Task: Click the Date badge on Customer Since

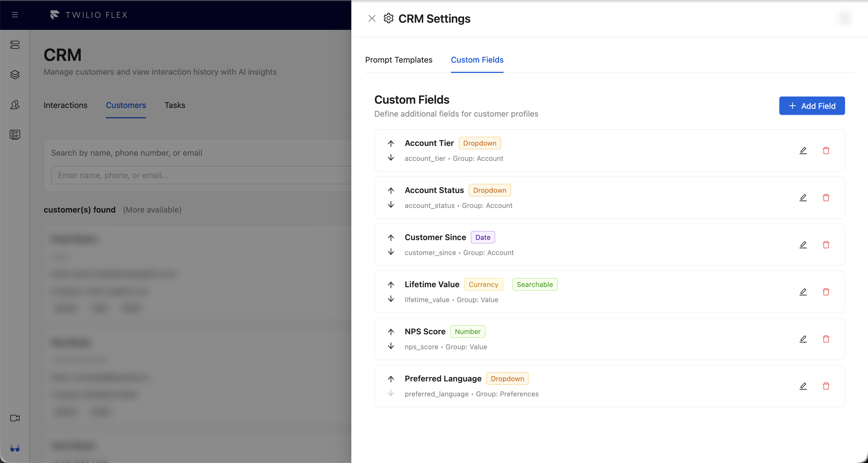Action: [x=483, y=238]
